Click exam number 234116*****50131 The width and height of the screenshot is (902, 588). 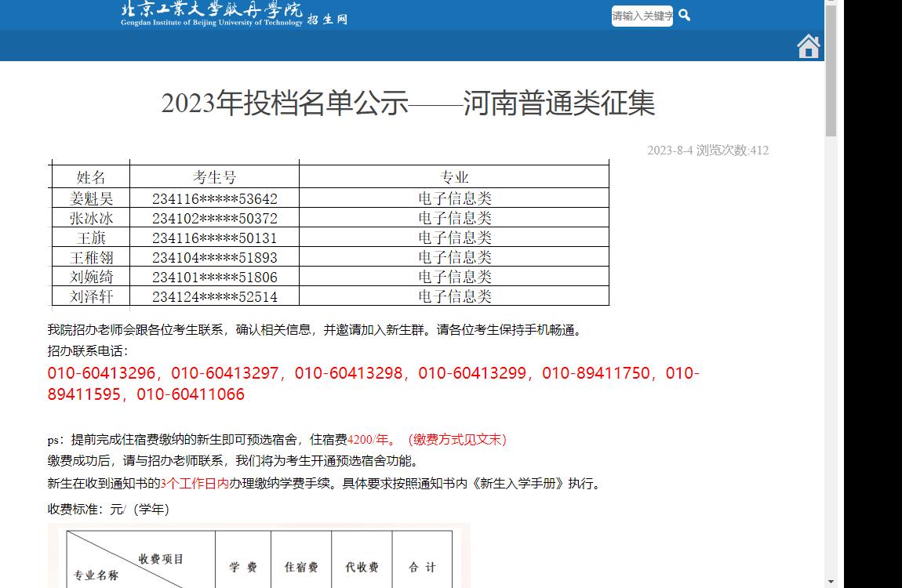click(215, 238)
